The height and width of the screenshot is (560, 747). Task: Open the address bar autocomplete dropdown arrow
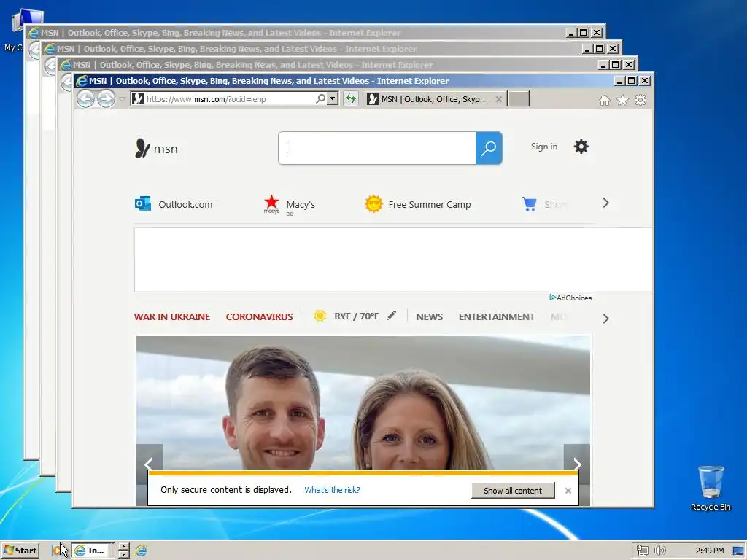333,98
